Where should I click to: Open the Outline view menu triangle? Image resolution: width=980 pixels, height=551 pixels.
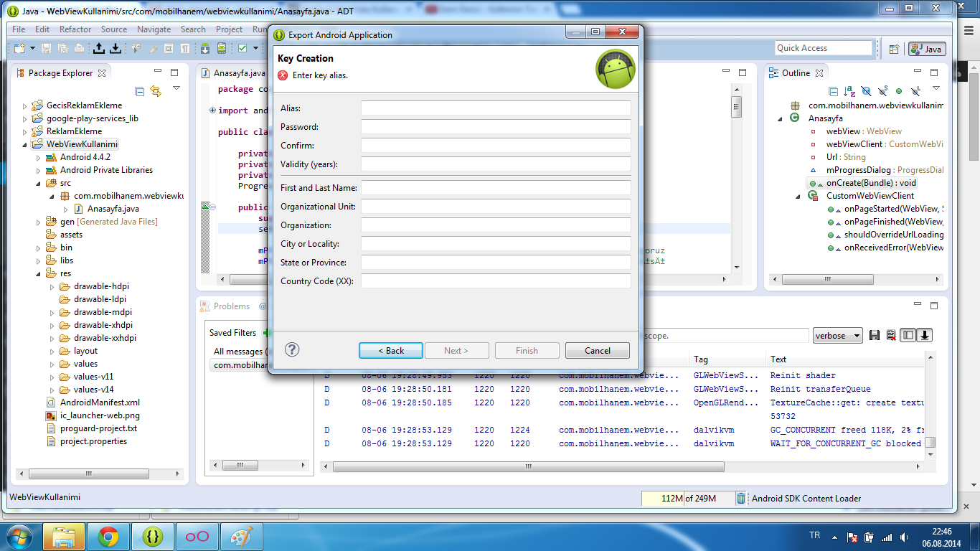[936, 88]
